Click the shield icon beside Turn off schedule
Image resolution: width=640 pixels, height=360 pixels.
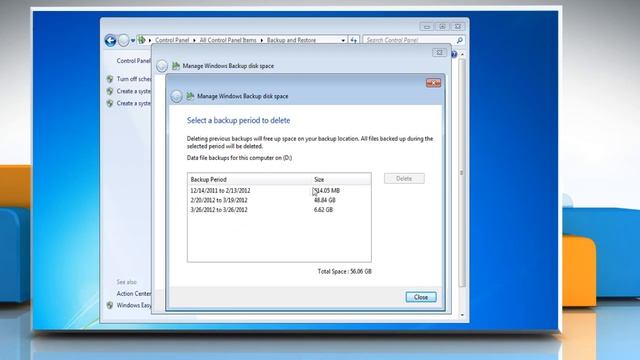pyautogui.click(x=110, y=79)
